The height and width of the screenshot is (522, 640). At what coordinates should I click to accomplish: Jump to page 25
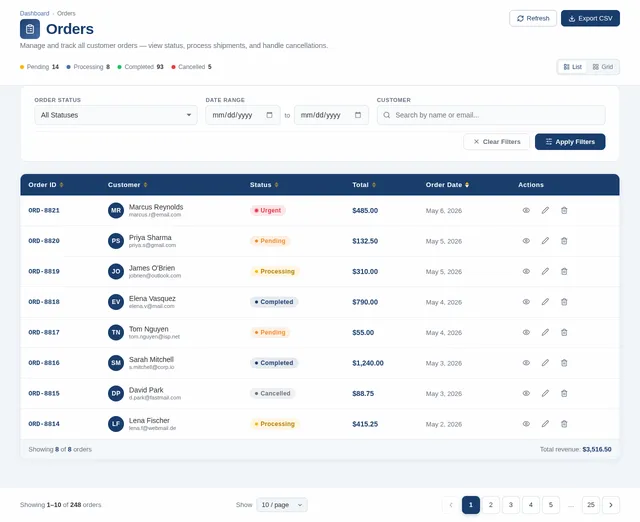pyautogui.click(x=591, y=505)
